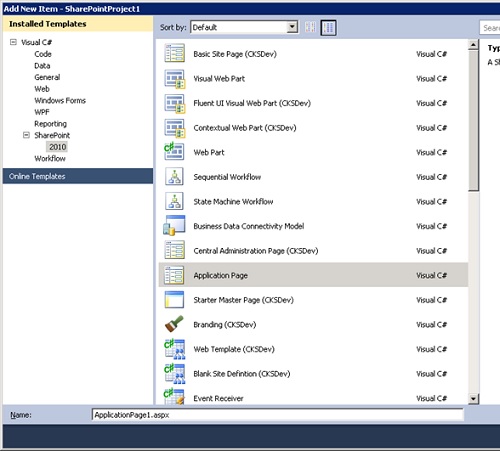Select the Web category
The height and width of the screenshot is (451, 500).
coord(42,89)
